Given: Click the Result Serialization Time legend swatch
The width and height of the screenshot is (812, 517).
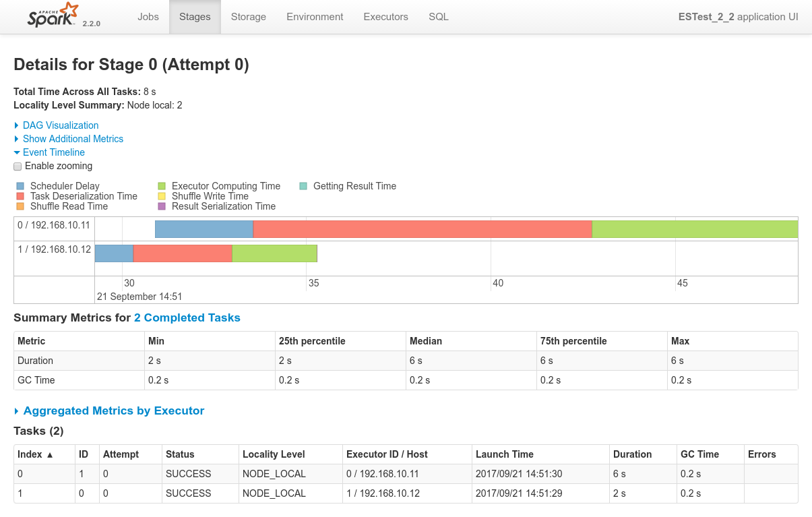Looking at the screenshot, I should pyautogui.click(x=162, y=206).
